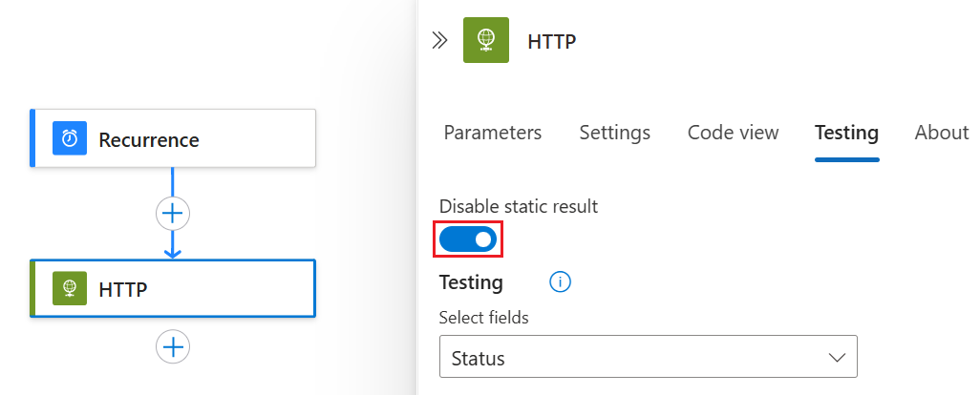Click the "Disable static result" label
Image resolution: width=980 pixels, height=395 pixels.
click(x=519, y=206)
